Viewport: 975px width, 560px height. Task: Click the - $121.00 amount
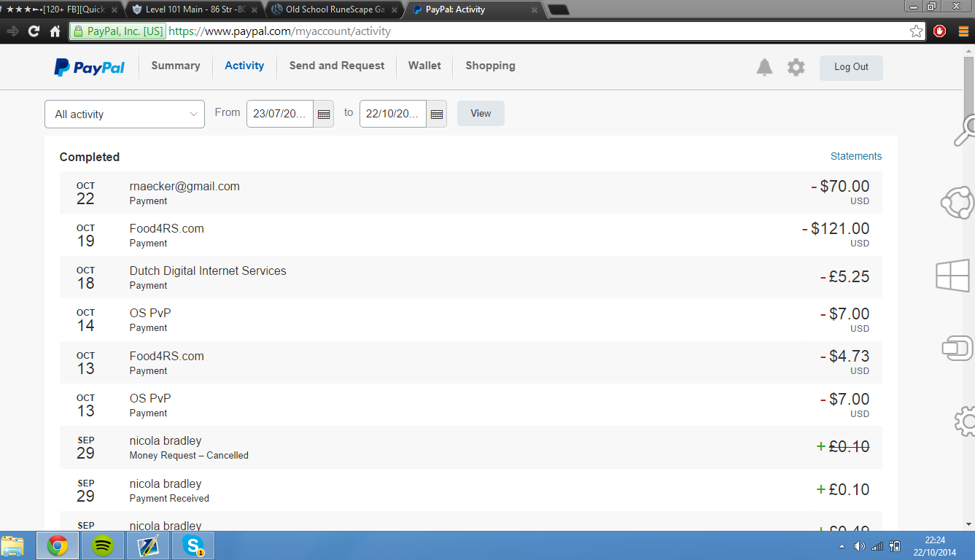[x=836, y=229]
